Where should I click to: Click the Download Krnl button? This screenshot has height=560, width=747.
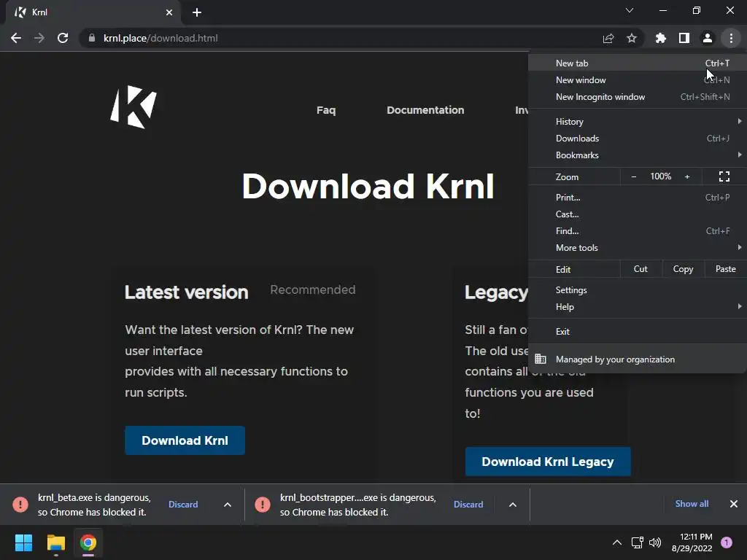[x=185, y=440]
